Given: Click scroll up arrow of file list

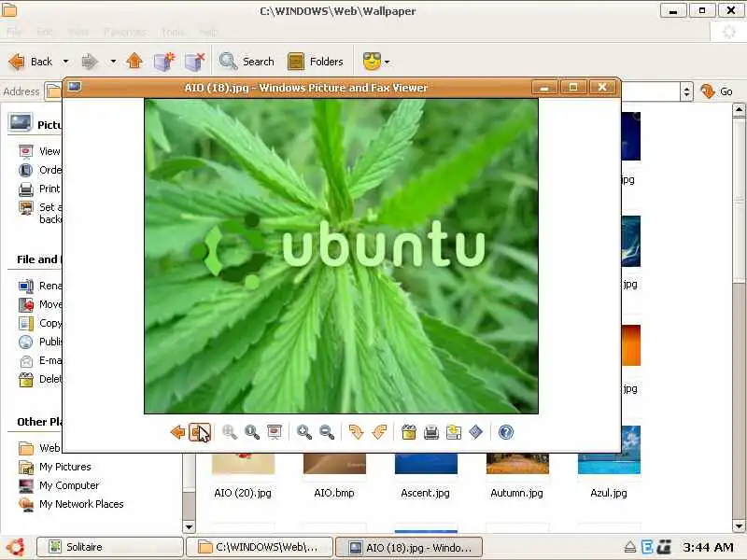Looking at the screenshot, I should pyautogui.click(x=739, y=110).
